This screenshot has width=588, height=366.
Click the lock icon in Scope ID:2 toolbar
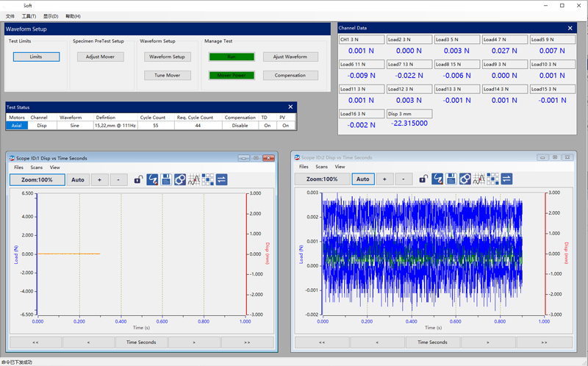423,179
